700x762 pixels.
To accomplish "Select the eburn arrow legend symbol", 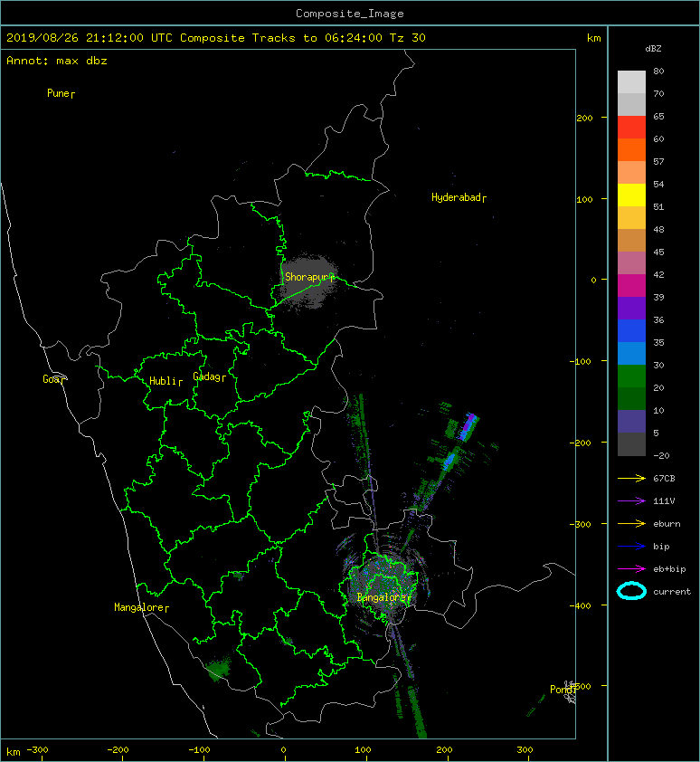I will (x=631, y=523).
